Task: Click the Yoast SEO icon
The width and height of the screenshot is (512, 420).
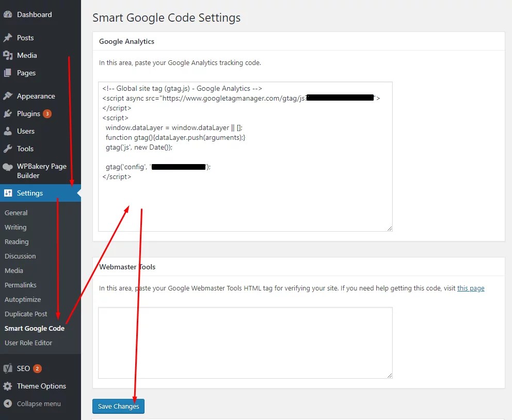Action: (x=8, y=368)
